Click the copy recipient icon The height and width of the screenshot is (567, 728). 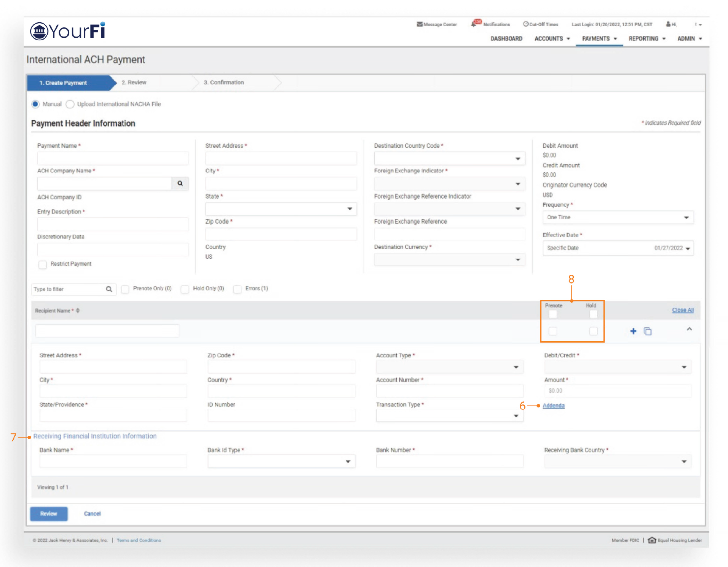coord(647,331)
